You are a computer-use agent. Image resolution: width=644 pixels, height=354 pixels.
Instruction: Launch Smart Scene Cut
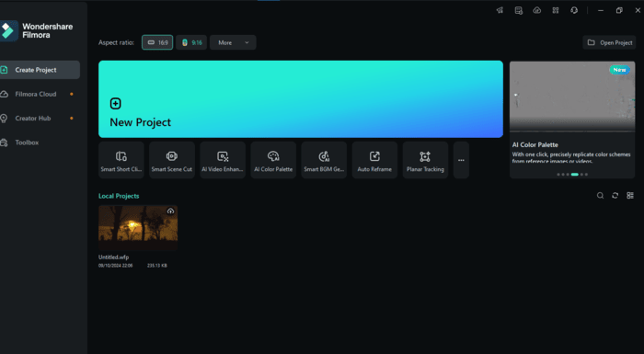click(172, 160)
